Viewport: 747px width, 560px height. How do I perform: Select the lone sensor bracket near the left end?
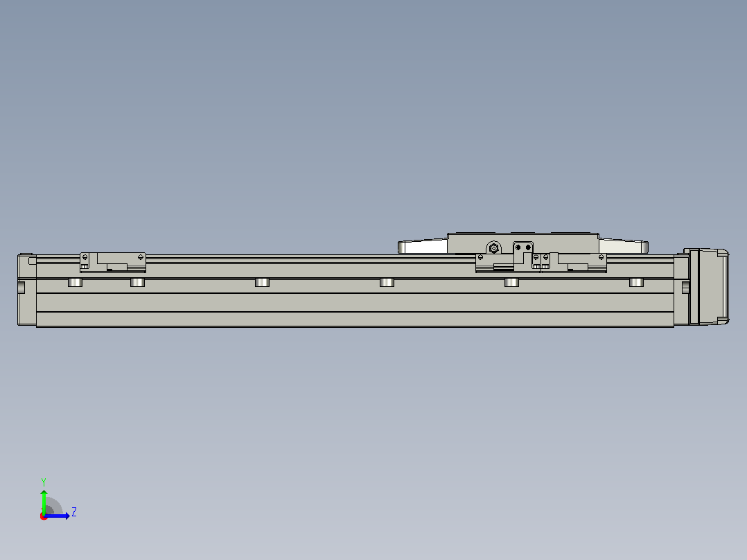(x=113, y=263)
